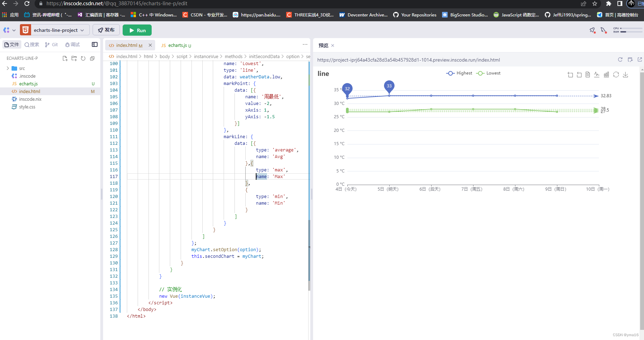The width and height of the screenshot is (644, 340).
Task: Click the ECharts data zoom tool
Action: (x=570, y=75)
